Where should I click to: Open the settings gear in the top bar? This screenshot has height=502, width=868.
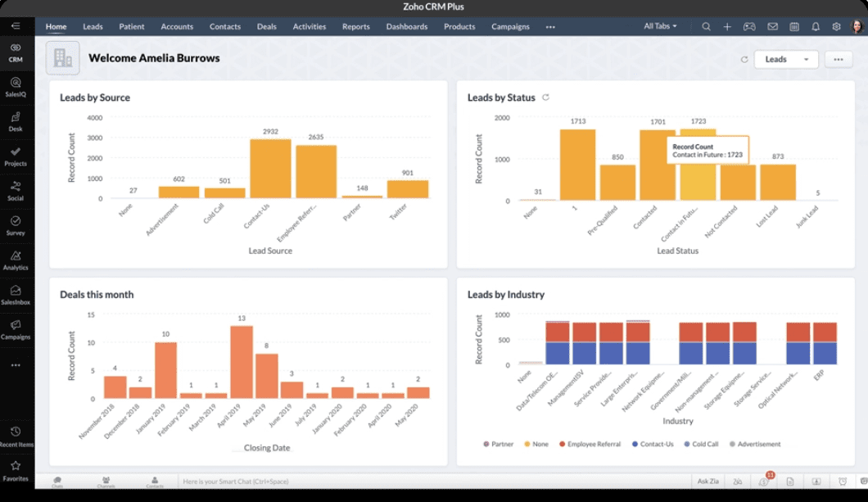click(x=835, y=26)
